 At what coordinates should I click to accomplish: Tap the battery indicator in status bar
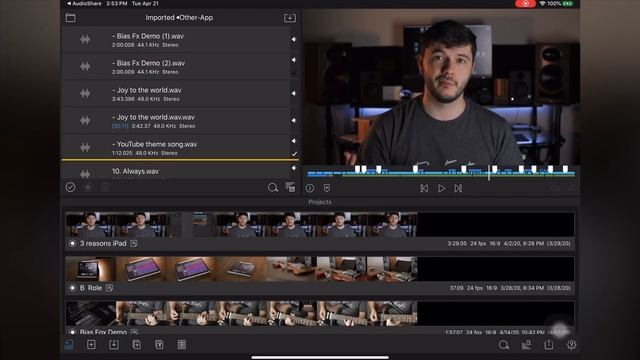[568, 4]
